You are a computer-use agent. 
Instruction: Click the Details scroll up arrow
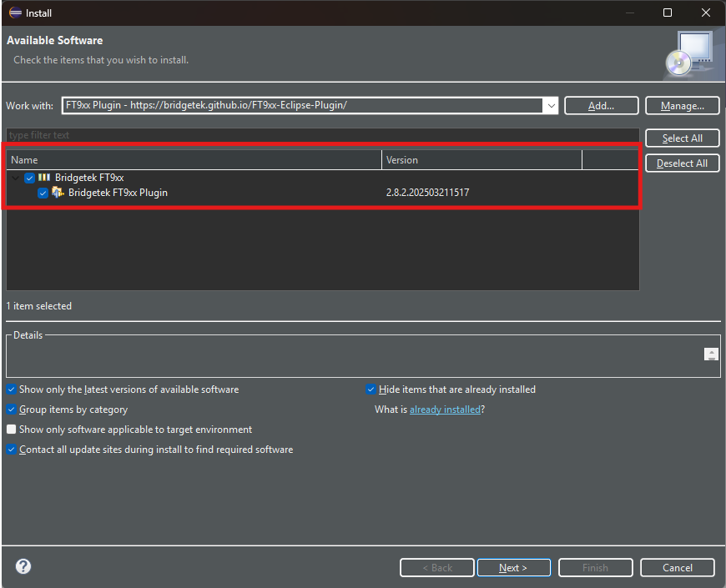[711, 354]
